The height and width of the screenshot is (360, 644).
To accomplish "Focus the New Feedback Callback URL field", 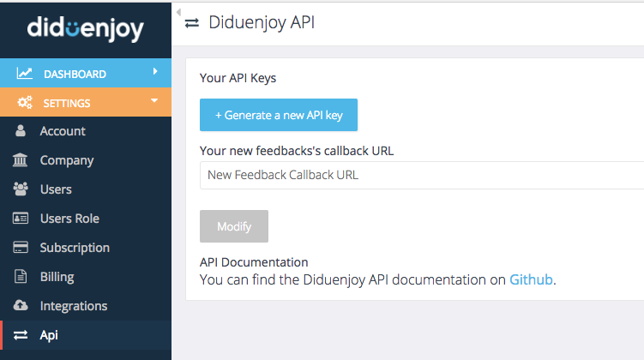I will [x=422, y=175].
